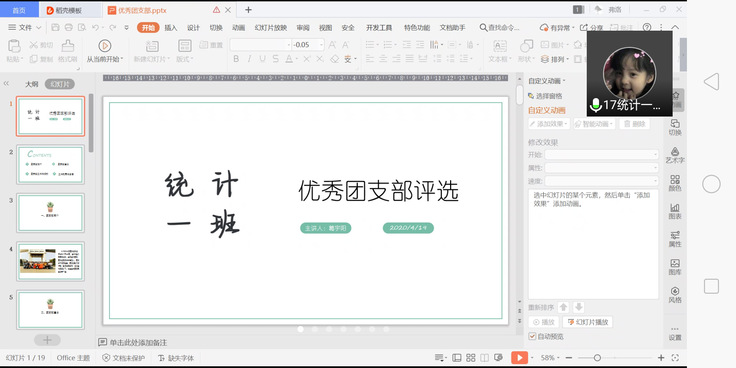Screen dimensions: 736x368
Task: Open the 艺术字 sidebar panel
Action: 675,155
